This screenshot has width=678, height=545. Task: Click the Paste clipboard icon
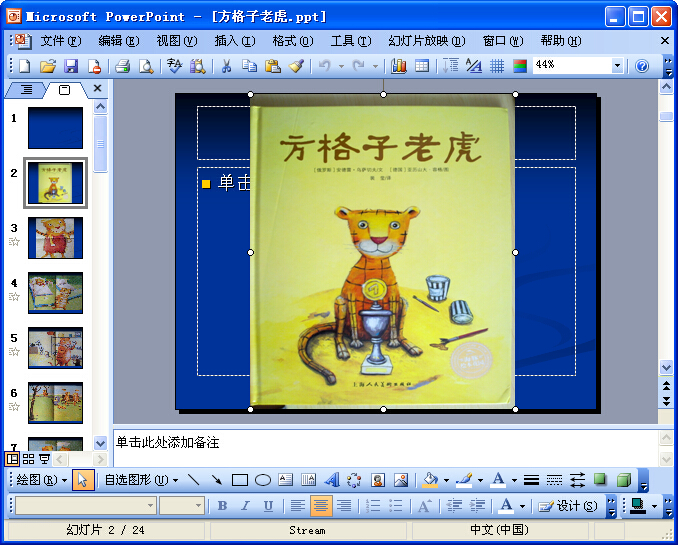tap(273, 66)
